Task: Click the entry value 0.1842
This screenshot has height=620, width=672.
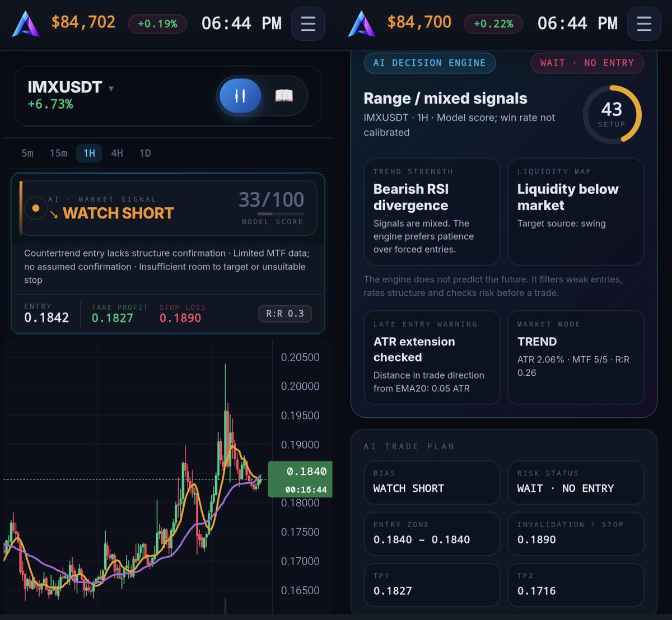Action: [x=46, y=318]
